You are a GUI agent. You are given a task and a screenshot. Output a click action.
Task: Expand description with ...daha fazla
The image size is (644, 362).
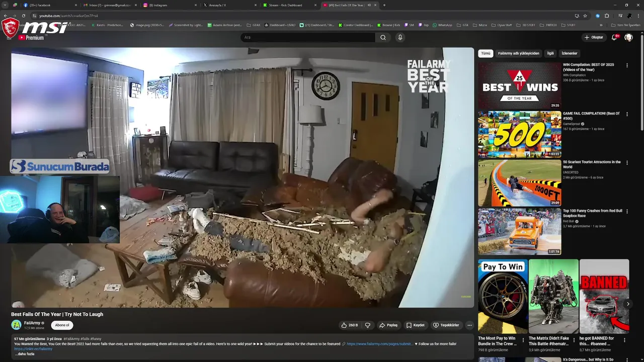click(x=25, y=354)
